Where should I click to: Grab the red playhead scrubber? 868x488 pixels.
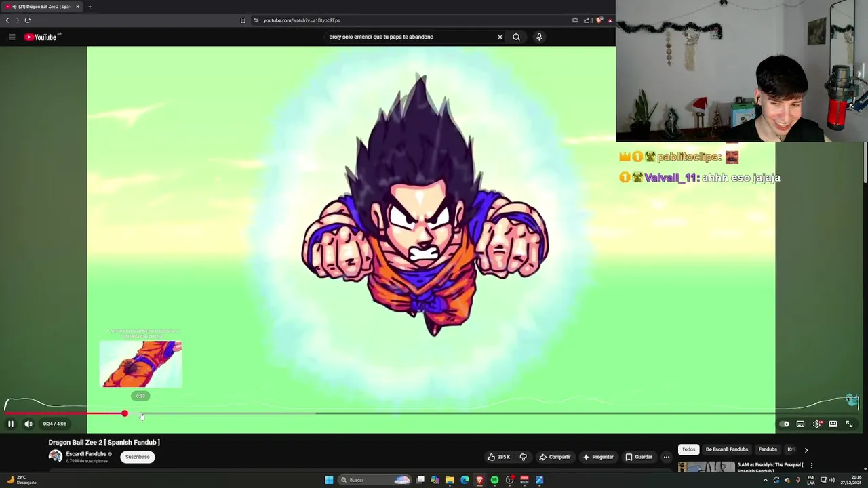point(125,413)
